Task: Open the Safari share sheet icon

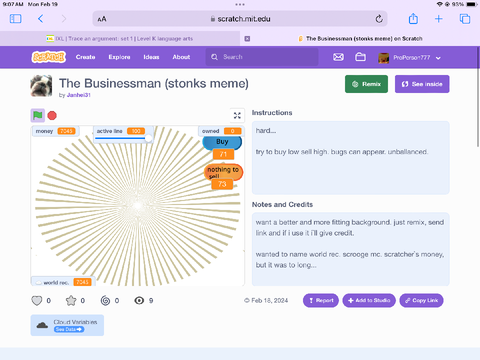Action: coord(413,18)
